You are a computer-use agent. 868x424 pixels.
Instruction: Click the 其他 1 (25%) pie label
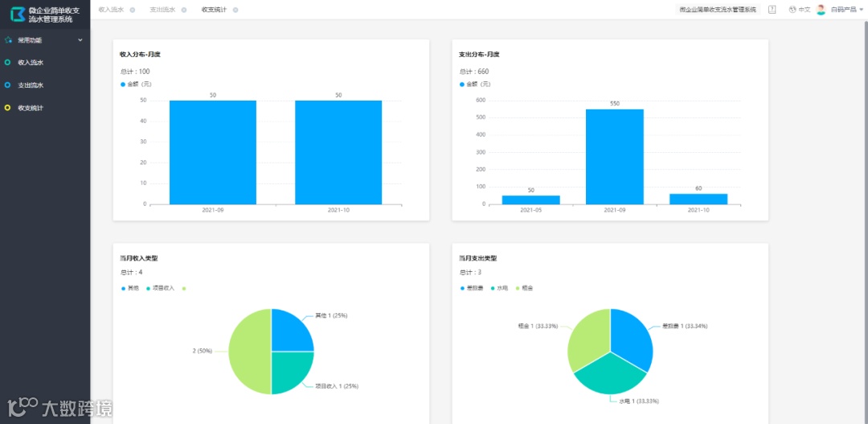331,315
